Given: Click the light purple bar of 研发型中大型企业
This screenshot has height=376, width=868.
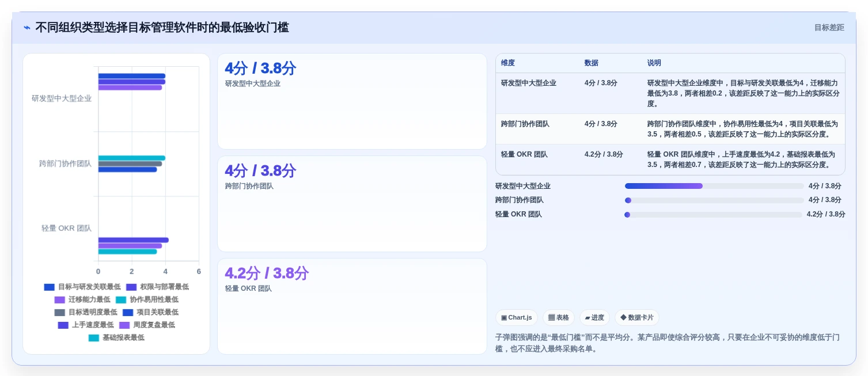Looking at the screenshot, I should point(130,88).
